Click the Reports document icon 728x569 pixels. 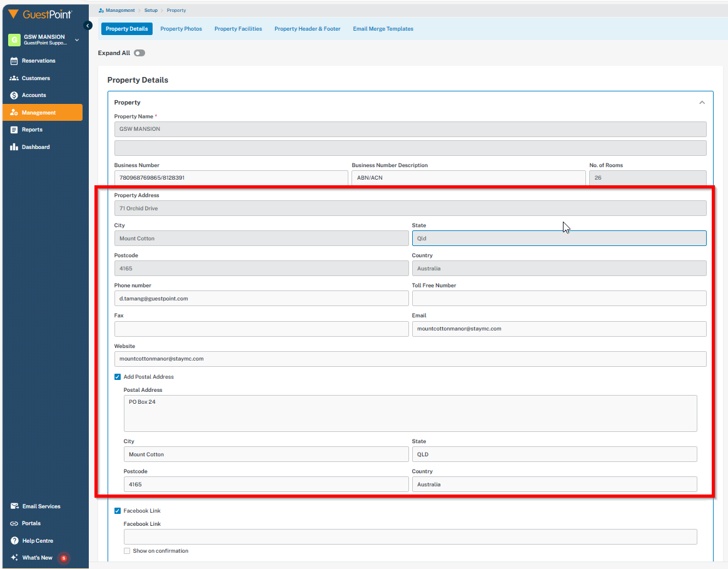click(x=14, y=130)
